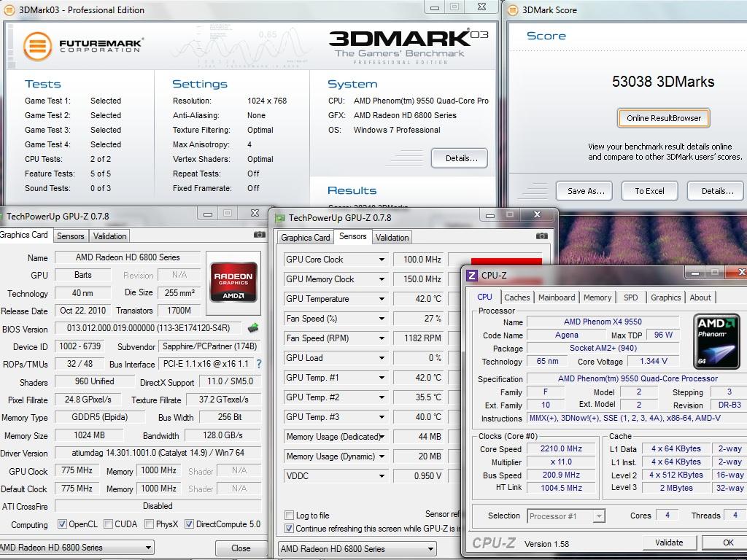Click the CPU-Z Validate button
This screenshot has width=747, height=560.
[x=669, y=542]
